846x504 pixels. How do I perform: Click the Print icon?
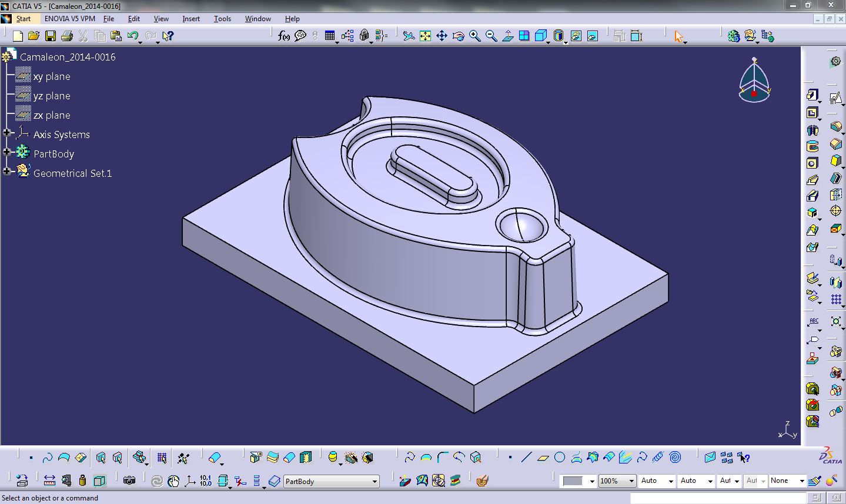(x=66, y=36)
